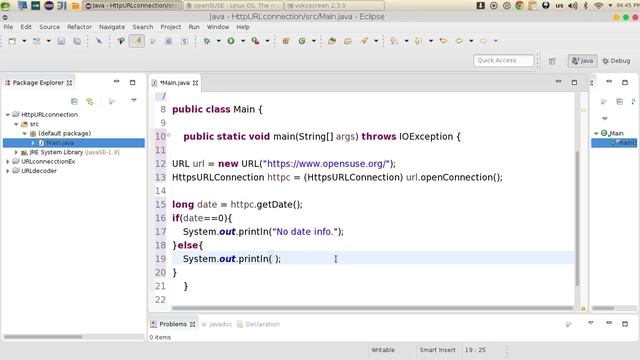Switch to vokoscreen window in taskbar
This screenshot has height=360, width=640.
click(x=334, y=6)
